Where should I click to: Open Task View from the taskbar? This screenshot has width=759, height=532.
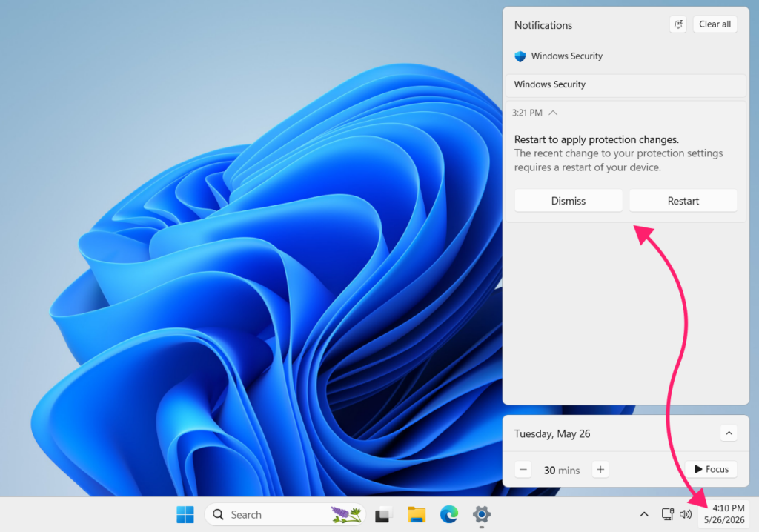[x=383, y=514]
